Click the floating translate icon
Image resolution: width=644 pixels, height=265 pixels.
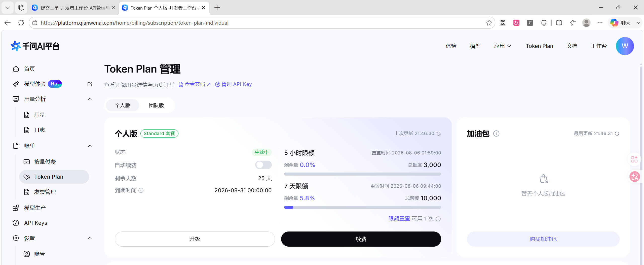tap(635, 177)
